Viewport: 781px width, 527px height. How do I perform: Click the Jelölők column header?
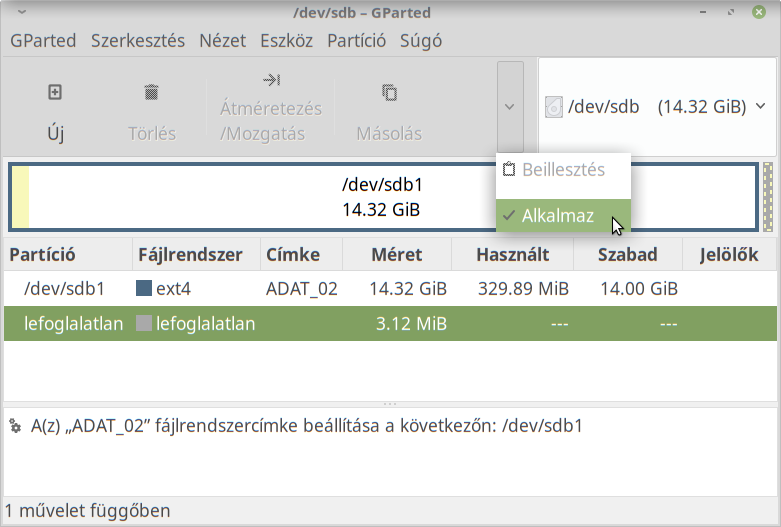click(x=729, y=255)
